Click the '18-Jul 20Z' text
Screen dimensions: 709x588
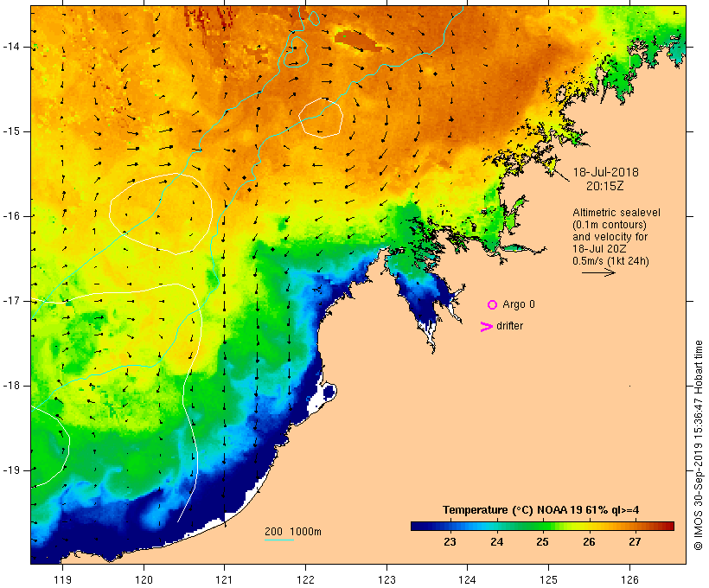coord(599,249)
